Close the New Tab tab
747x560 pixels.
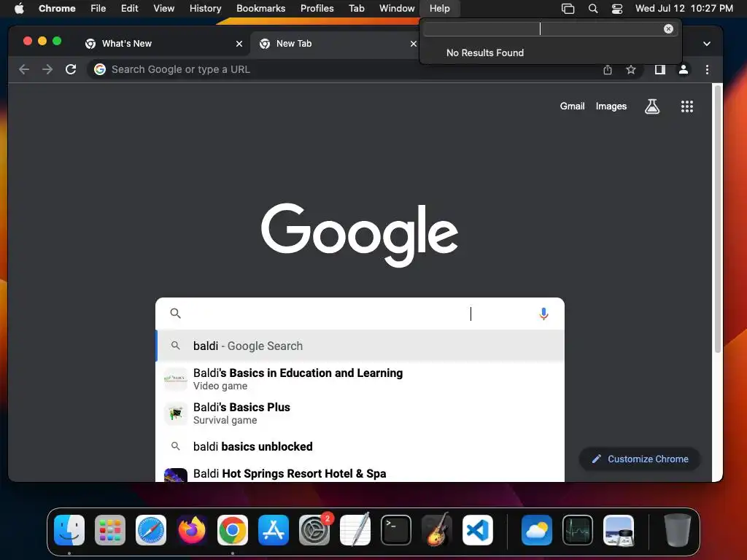coord(414,44)
